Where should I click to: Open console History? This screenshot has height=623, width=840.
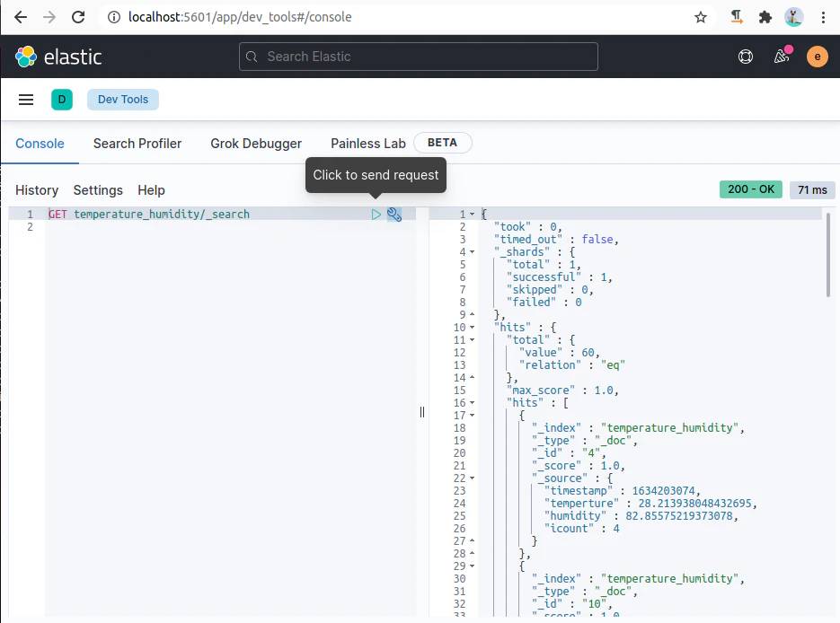(37, 190)
